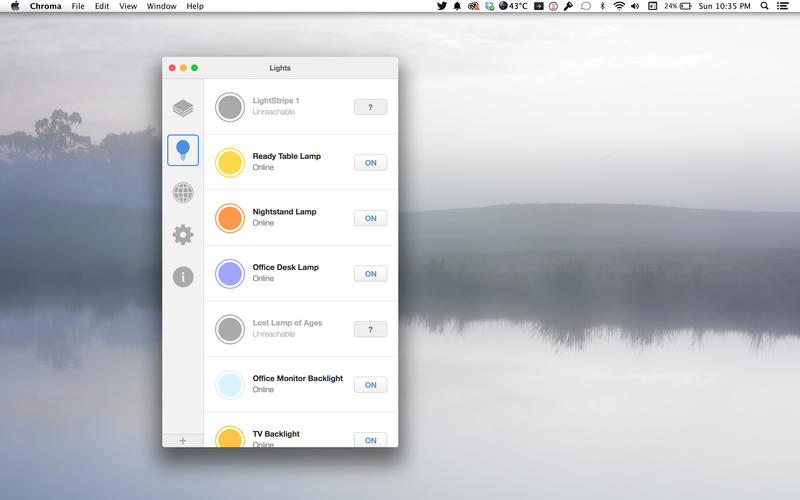Click Lost Lamp of Ages question mark button

(370, 330)
